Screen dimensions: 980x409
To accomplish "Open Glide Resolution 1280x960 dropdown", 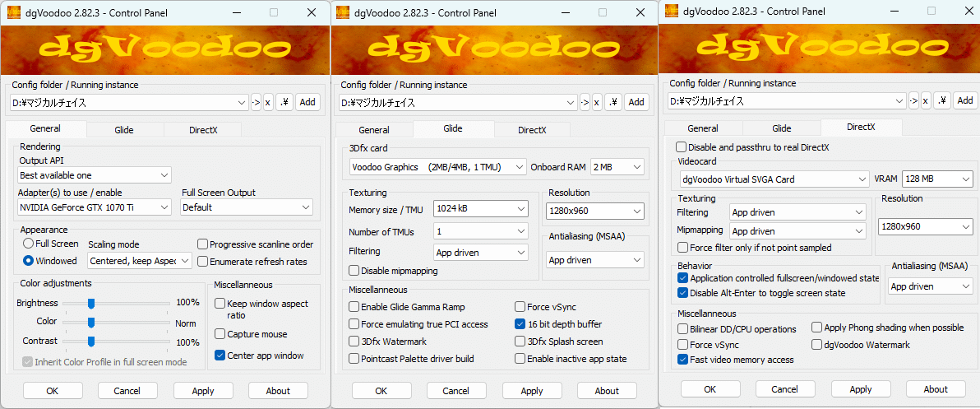I will [x=594, y=211].
